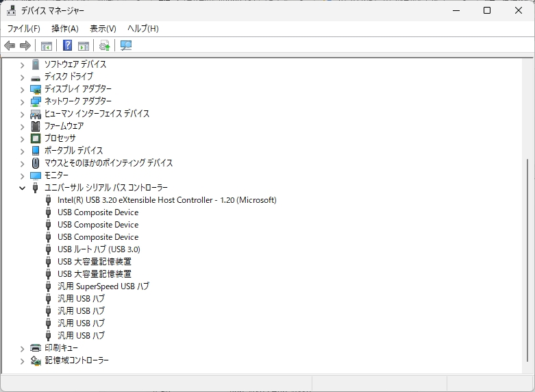Expand the ネットワーク アダプター category
Viewport: 535px width, 392px height.
[22, 101]
